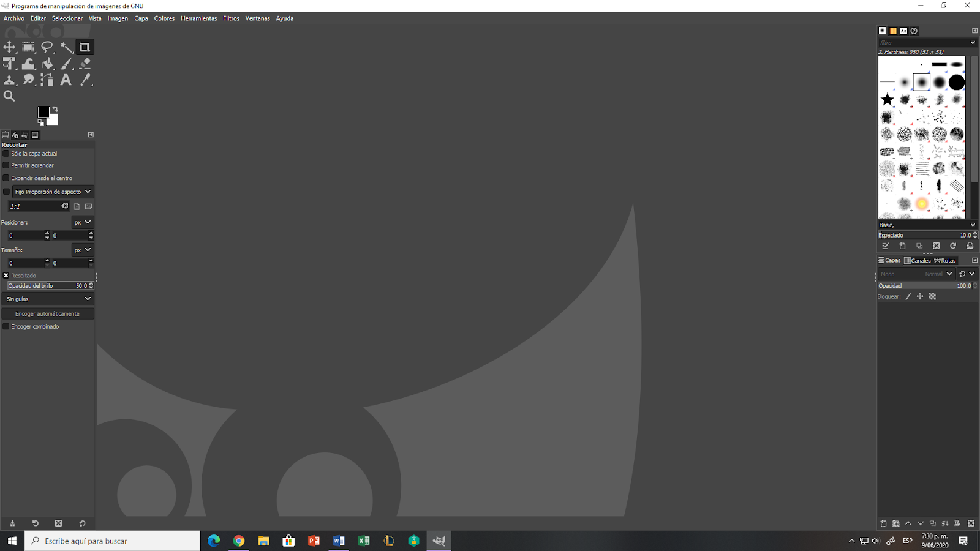Viewport: 980px width, 551px height.
Task: Swap foreground and background colors
Action: click(x=54, y=108)
